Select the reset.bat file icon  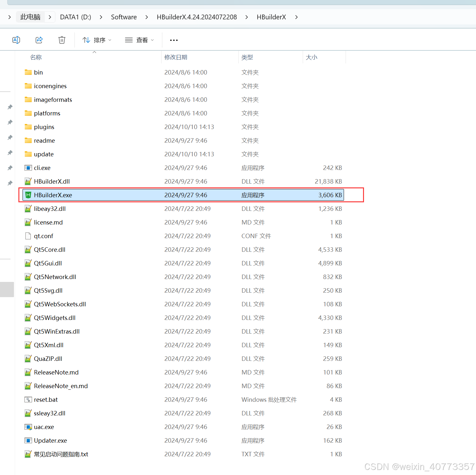[x=28, y=400]
